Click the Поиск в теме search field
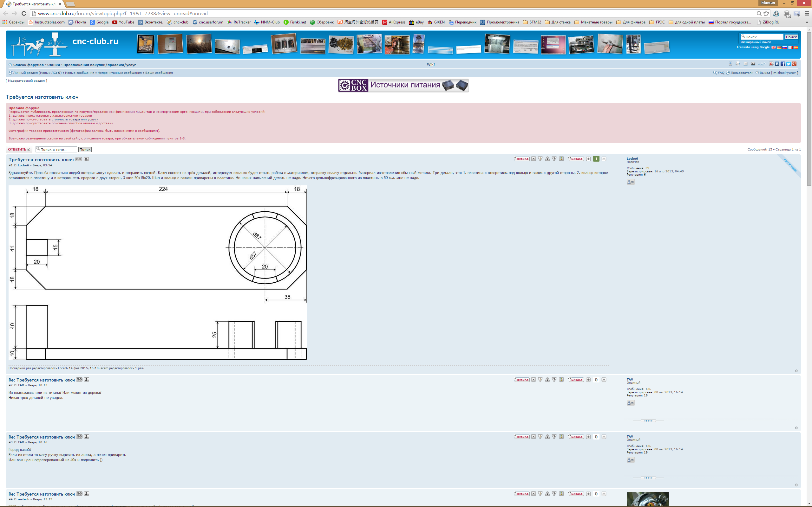 click(57, 150)
